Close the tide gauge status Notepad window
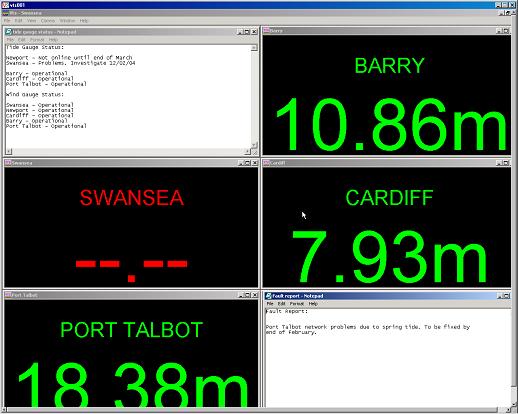The height and width of the screenshot is (414, 518). pos(254,32)
